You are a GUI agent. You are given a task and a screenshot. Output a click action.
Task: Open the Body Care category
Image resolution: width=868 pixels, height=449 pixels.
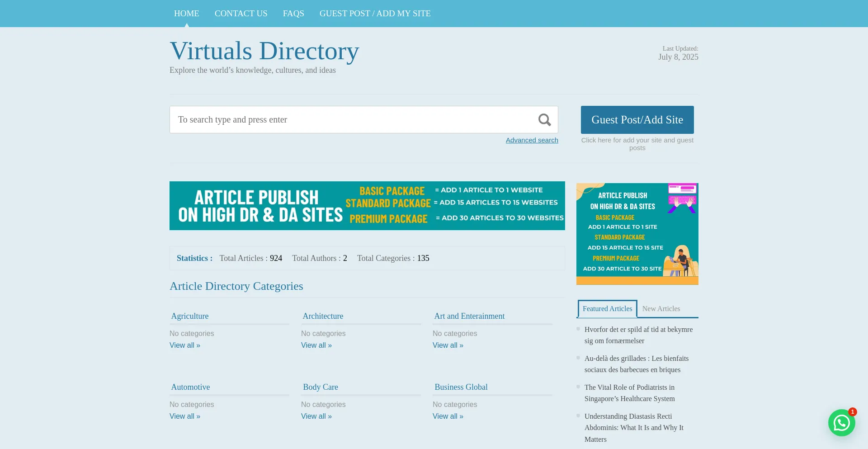pyautogui.click(x=321, y=387)
